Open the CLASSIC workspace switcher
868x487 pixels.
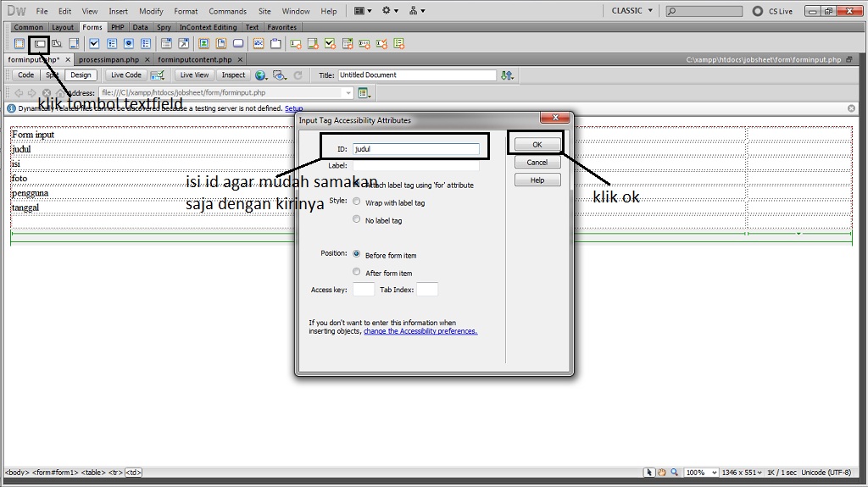pos(632,10)
